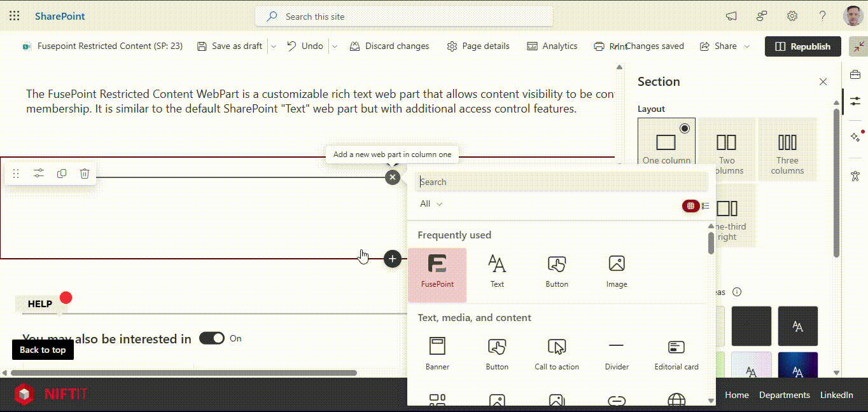Click the web part search field
The image size is (868, 412).
tap(561, 182)
